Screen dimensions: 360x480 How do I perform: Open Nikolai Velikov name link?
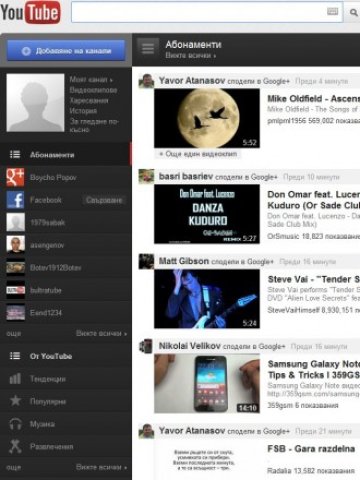(x=190, y=346)
